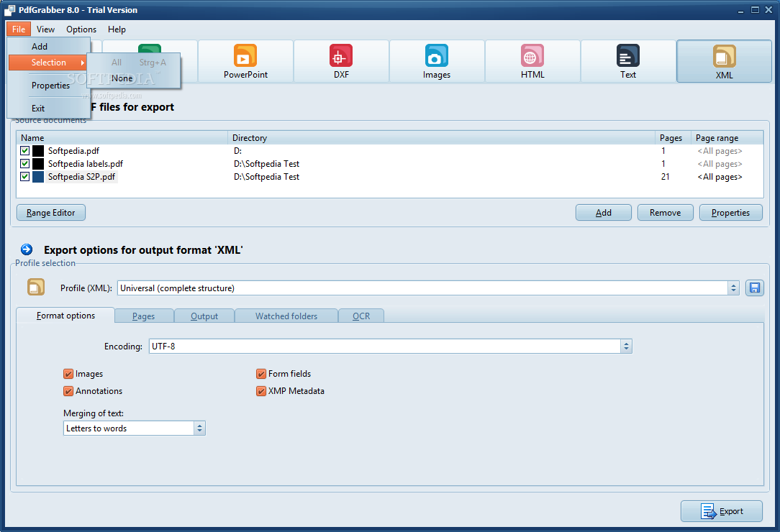Click the Export button

click(x=721, y=510)
